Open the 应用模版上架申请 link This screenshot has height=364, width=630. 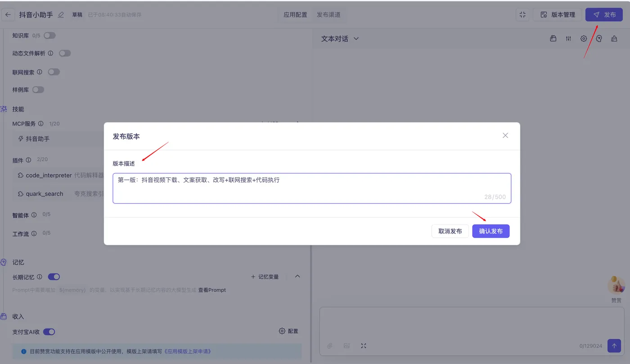pos(188,351)
